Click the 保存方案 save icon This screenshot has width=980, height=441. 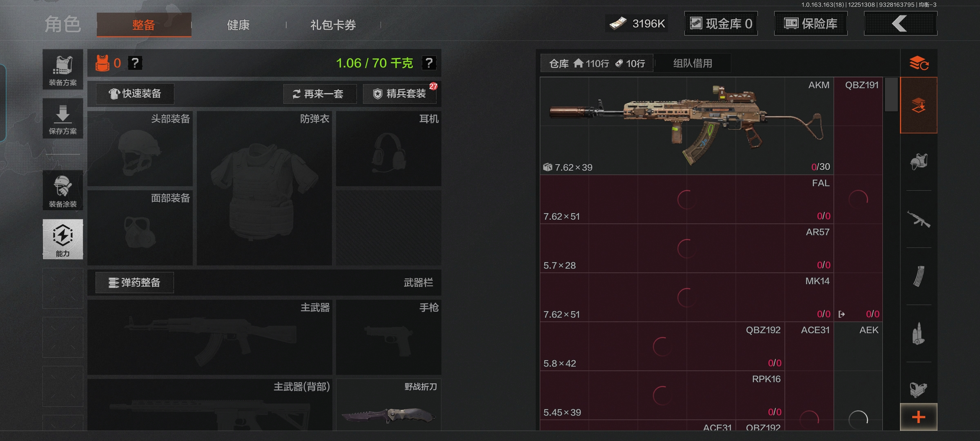coord(62,118)
